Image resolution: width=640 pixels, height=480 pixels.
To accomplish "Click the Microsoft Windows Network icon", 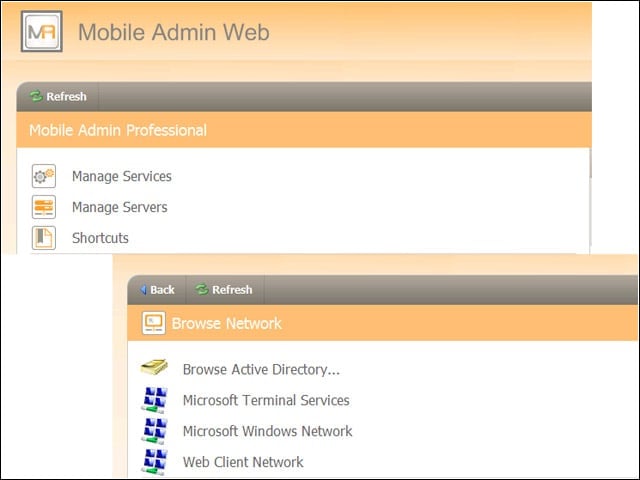I will tap(155, 431).
